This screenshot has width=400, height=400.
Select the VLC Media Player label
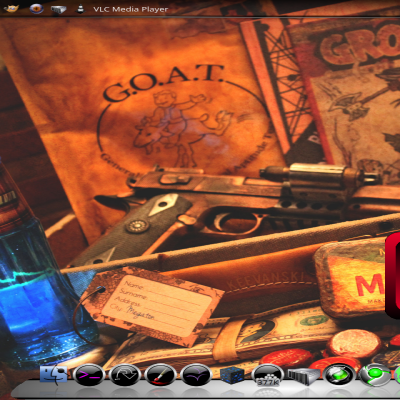pyautogui.click(x=131, y=9)
